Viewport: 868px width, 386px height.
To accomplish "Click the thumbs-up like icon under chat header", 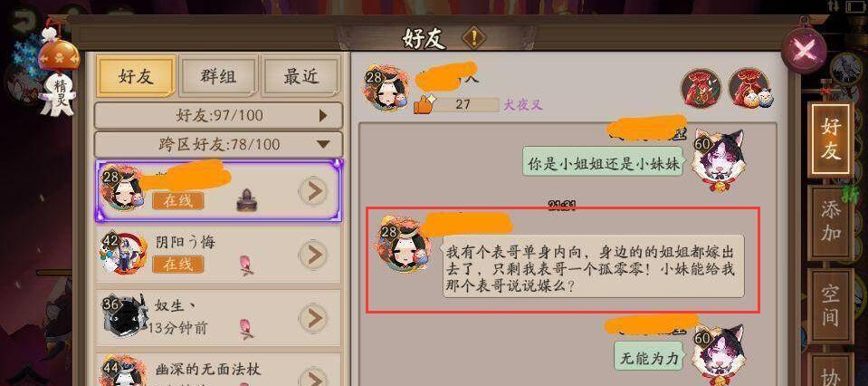I will tap(424, 103).
